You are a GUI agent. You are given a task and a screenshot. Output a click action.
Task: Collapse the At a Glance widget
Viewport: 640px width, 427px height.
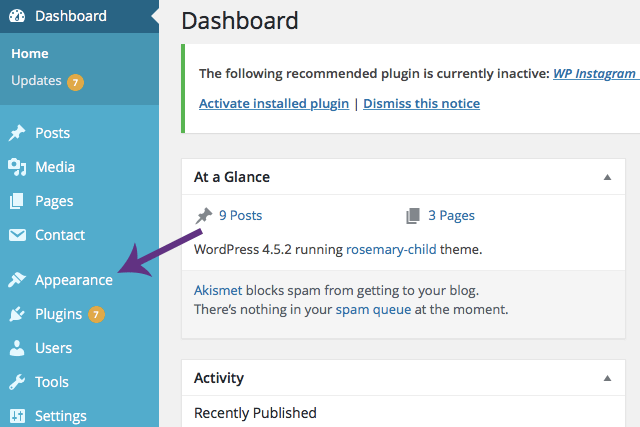pyautogui.click(x=607, y=177)
